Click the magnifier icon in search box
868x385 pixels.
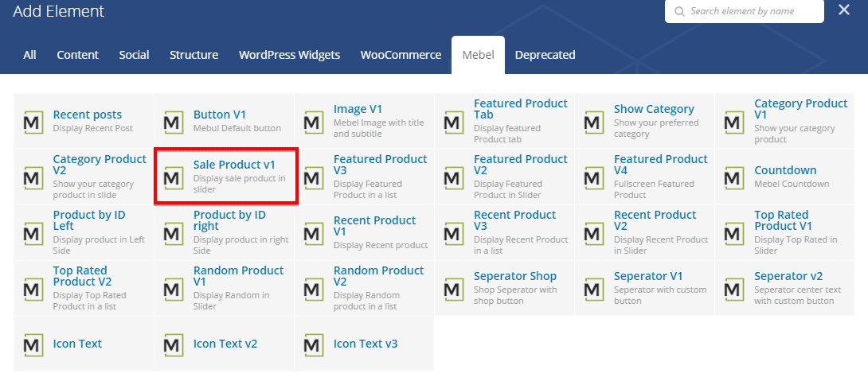coord(678,12)
